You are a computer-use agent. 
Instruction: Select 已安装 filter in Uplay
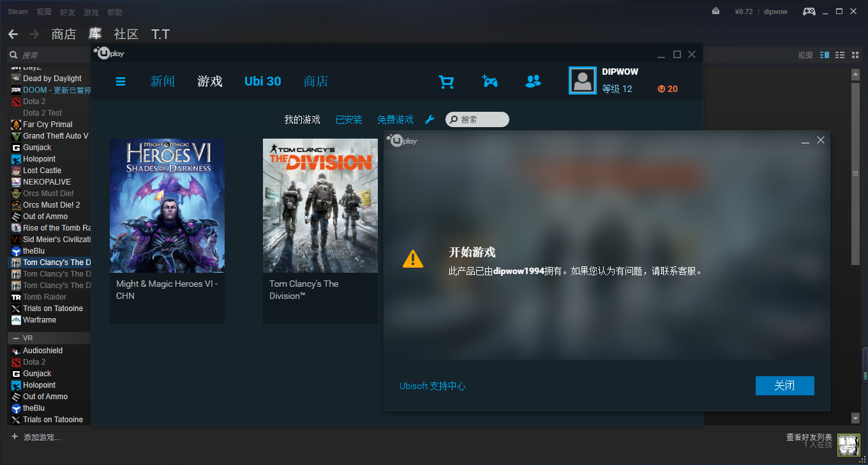349,119
